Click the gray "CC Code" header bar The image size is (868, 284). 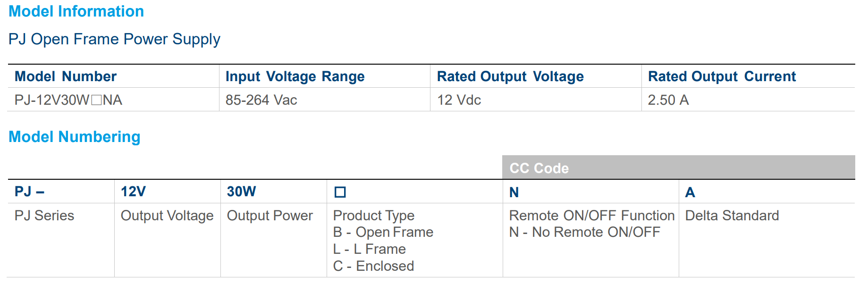(x=678, y=168)
